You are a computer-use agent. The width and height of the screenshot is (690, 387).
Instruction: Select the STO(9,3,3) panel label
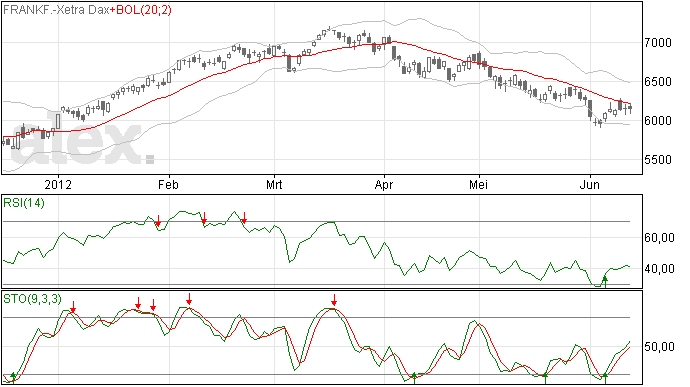(32, 299)
